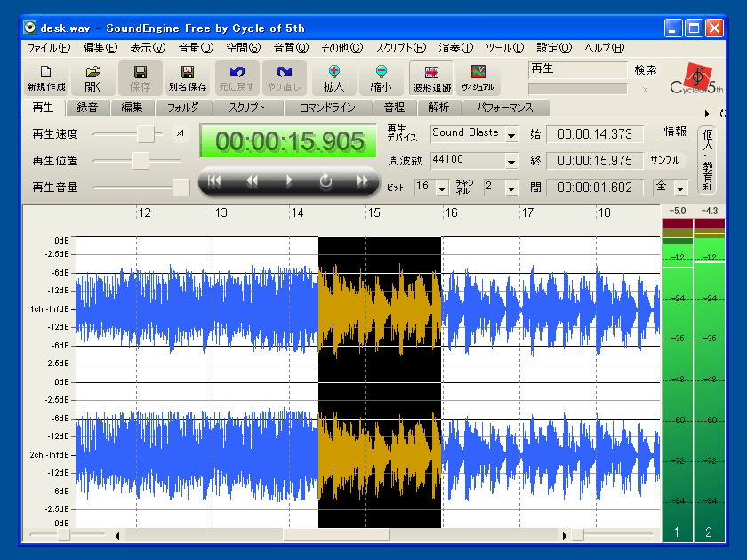The image size is (747, 560).
Task: Switch to the 録音 tab
Action: tap(87, 108)
